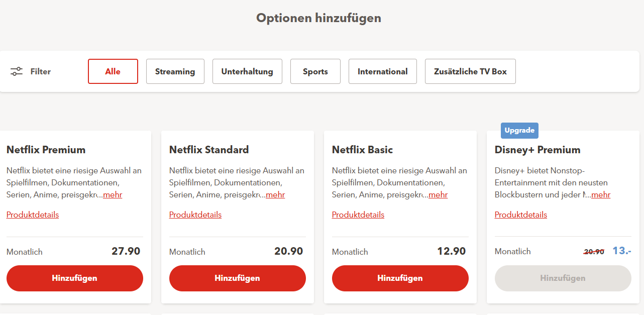644x315 pixels.
Task: Open Produktdetails for Netflix Premium
Action: tap(33, 215)
